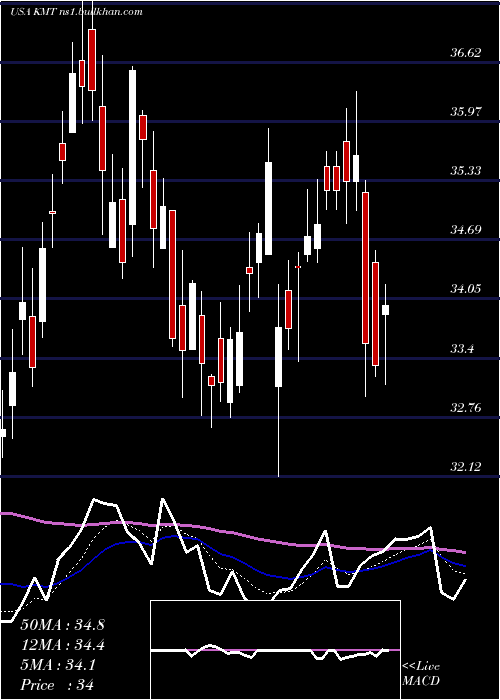
Task: Click the 32.12 price level label
Action: (x=466, y=467)
